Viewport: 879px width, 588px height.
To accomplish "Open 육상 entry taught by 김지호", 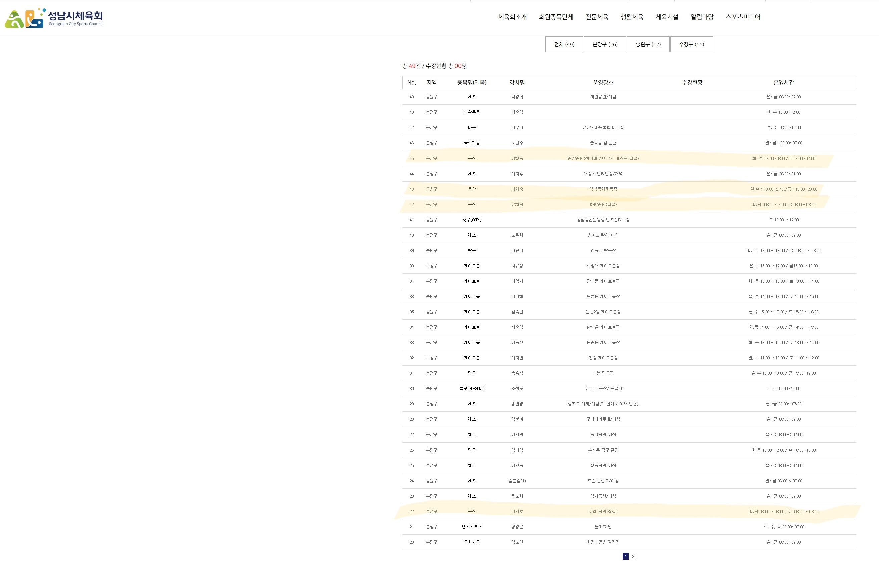I will (x=472, y=512).
